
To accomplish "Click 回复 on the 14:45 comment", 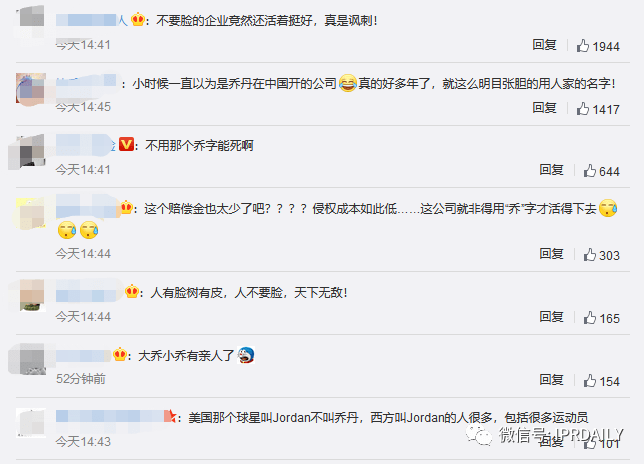I will coord(544,108).
